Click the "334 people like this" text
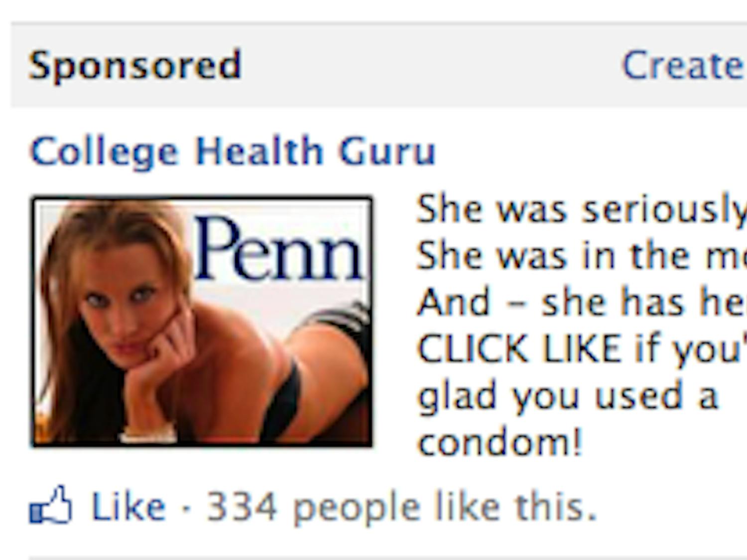 (x=401, y=507)
